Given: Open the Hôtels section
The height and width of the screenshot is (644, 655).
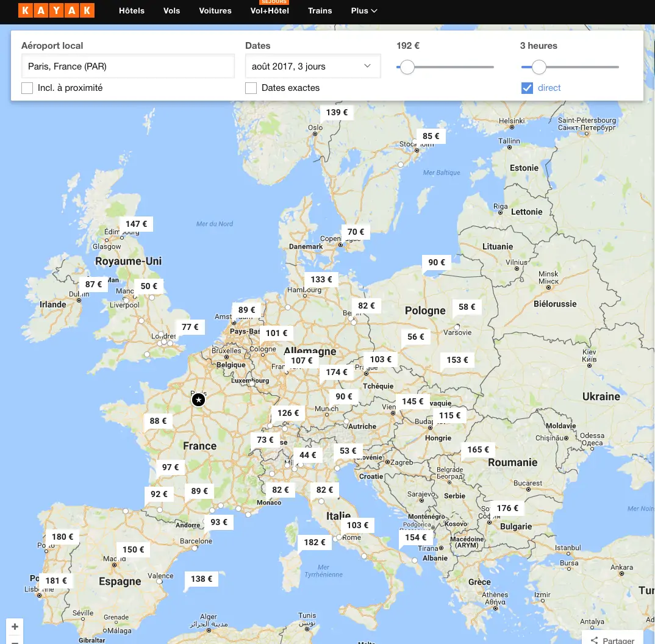Looking at the screenshot, I should click(132, 11).
